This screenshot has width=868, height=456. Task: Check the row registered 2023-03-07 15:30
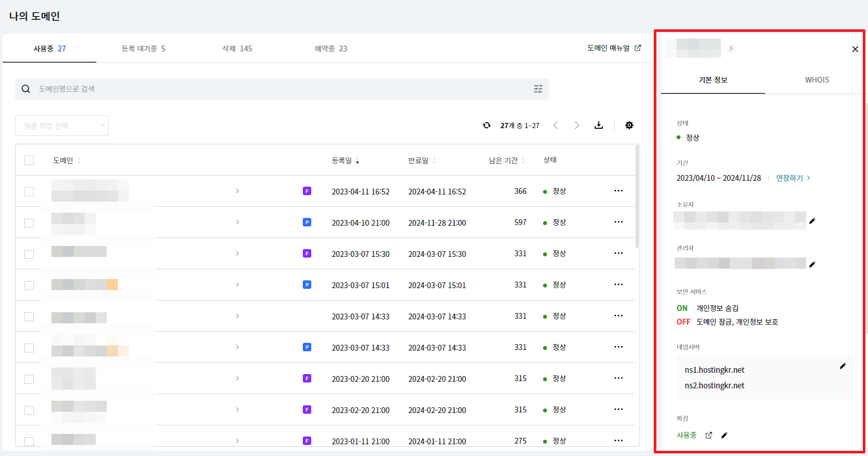(x=29, y=254)
